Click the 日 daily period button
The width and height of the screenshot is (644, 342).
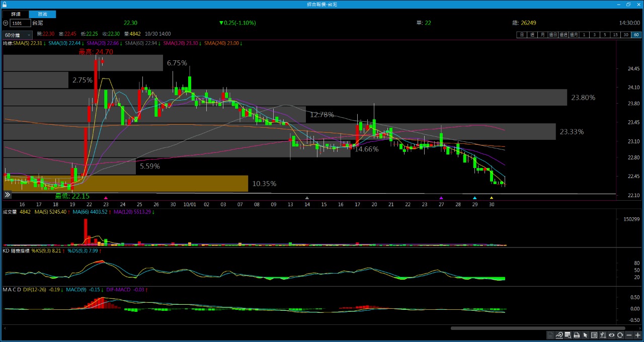522,35
